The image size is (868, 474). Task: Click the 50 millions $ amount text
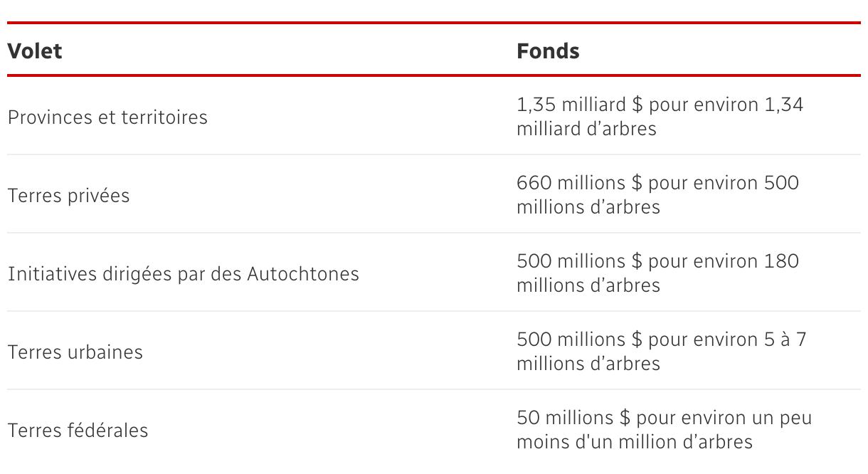pos(574,418)
